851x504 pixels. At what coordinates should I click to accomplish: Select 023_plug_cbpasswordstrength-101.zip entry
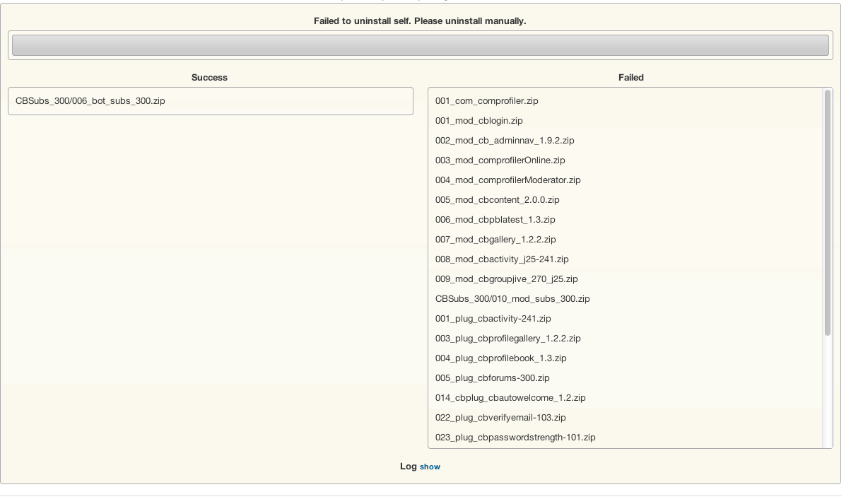pyautogui.click(x=515, y=438)
